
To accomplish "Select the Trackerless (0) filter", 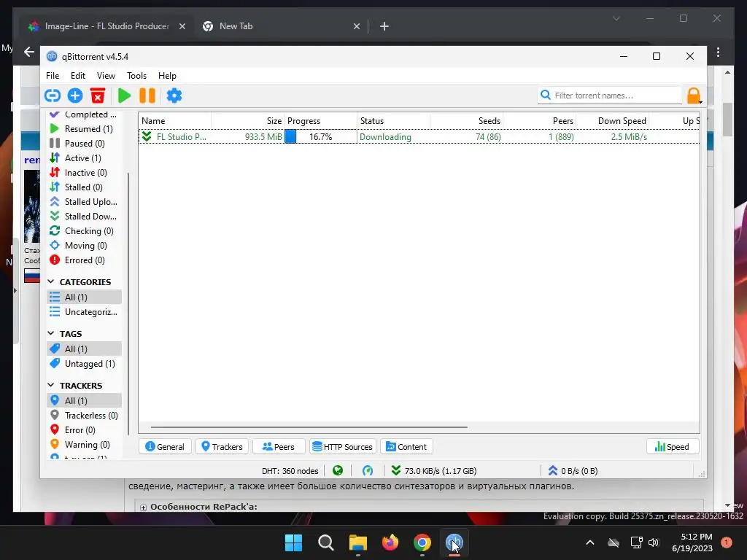I will pos(85,416).
